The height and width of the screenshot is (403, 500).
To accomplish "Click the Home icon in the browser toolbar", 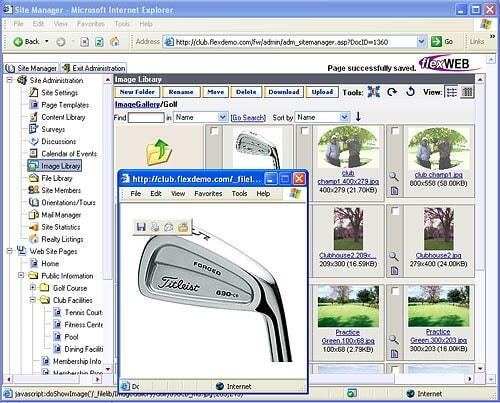I will [x=114, y=41].
